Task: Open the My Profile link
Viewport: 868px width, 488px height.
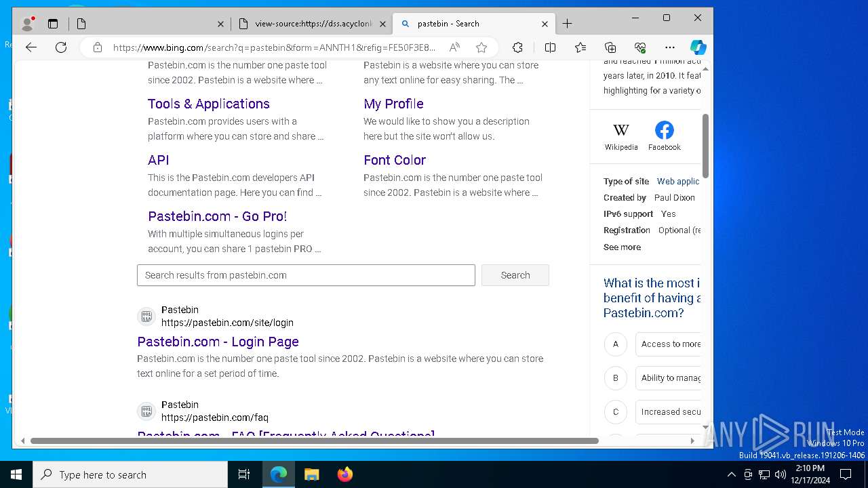Action: (x=393, y=104)
